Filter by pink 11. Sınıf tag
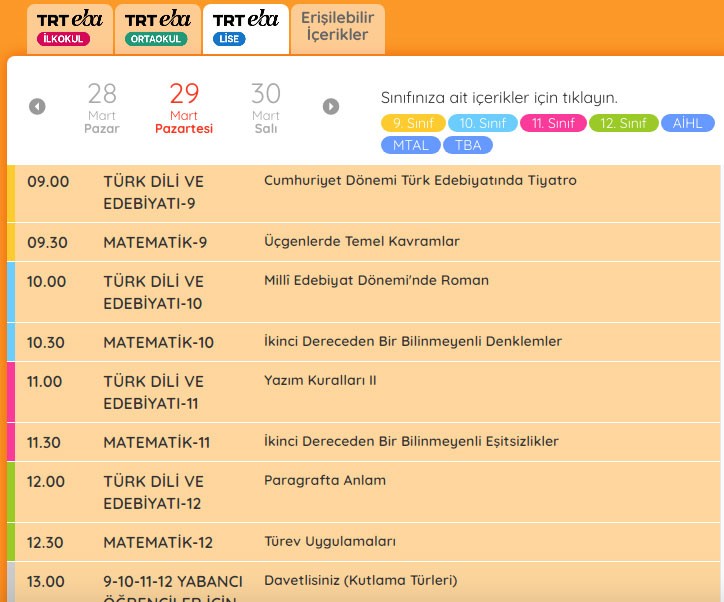The height and width of the screenshot is (602, 724). pos(552,123)
